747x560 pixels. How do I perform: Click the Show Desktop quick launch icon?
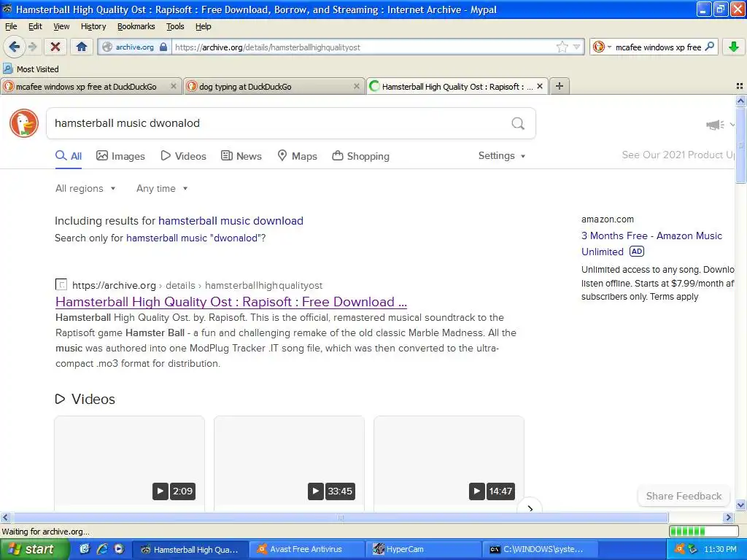point(85,549)
